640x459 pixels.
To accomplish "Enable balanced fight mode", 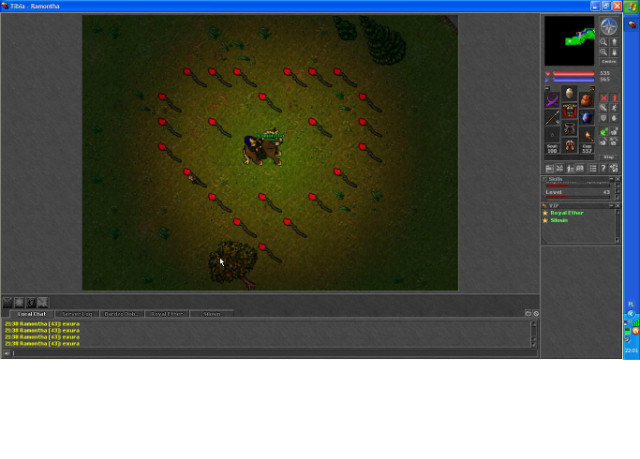I will pyautogui.click(x=603, y=108).
